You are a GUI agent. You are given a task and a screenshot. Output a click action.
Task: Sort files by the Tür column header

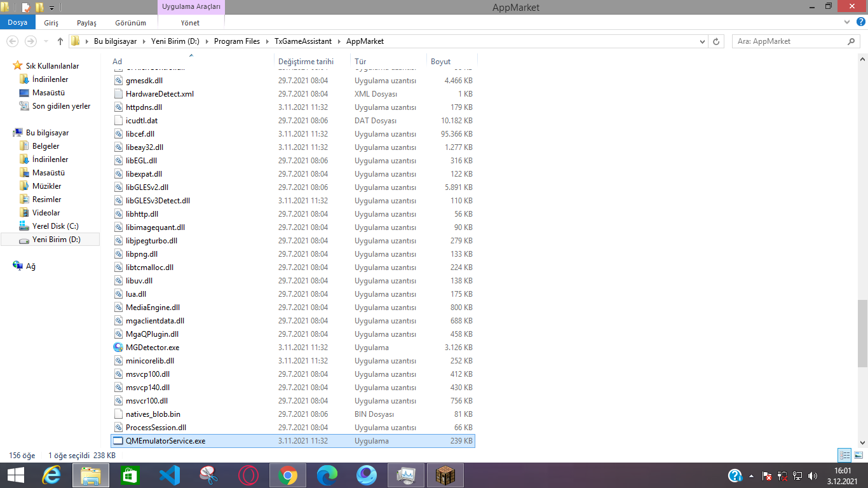click(388, 62)
